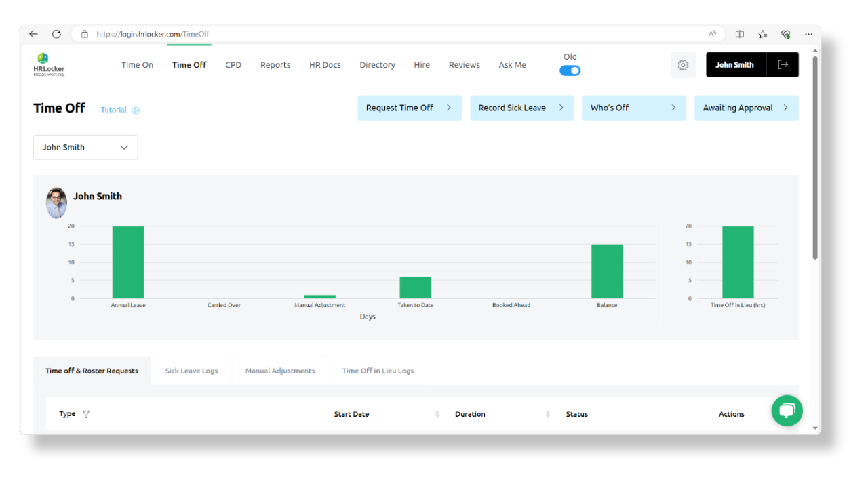Viewport: 868px width, 488px height.
Task: Click the HRLocker logo
Action: pyautogui.click(x=48, y=64)
